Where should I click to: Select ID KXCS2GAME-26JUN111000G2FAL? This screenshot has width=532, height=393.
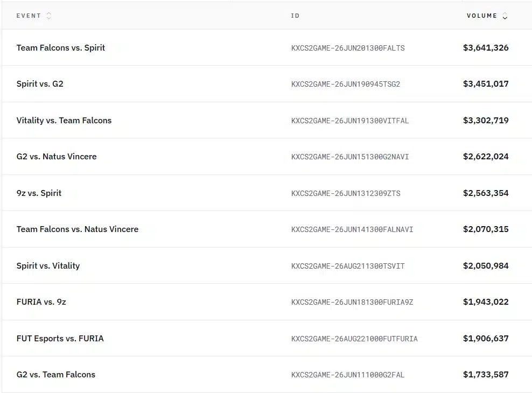(x=348, y=375)
